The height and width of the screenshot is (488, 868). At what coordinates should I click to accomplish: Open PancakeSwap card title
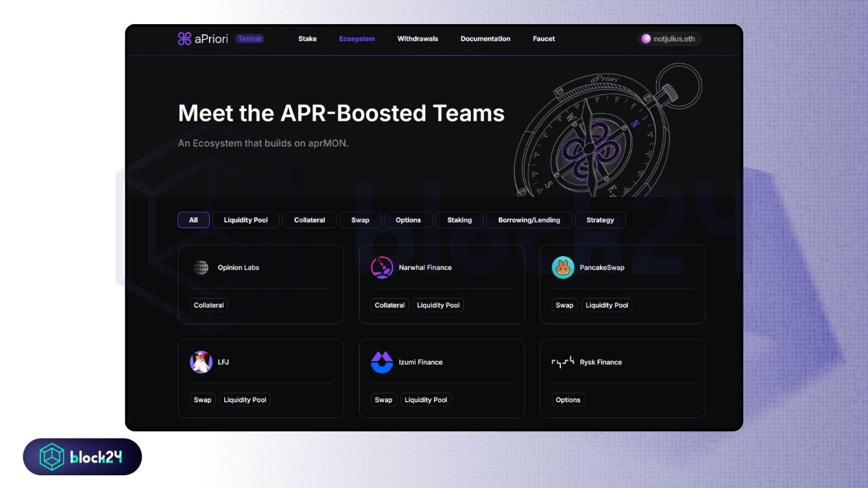click(602, 268)
